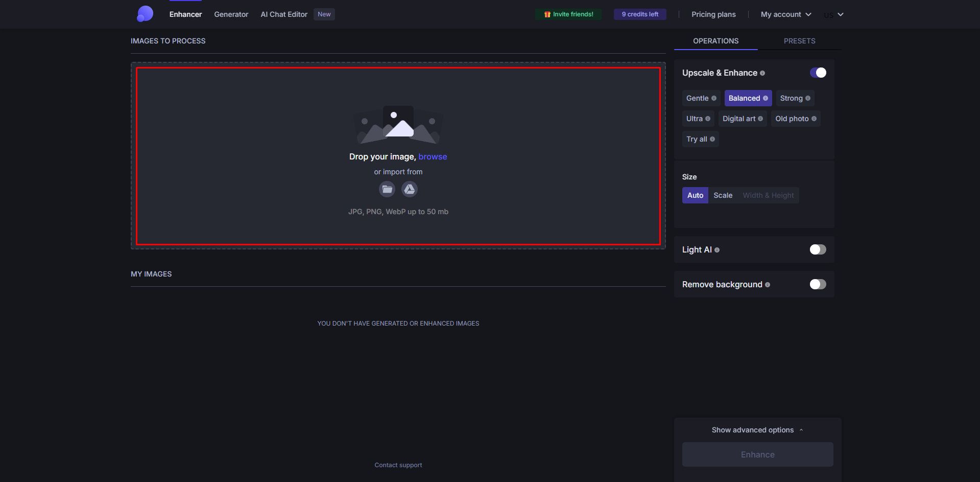Click the gift icon on Invite friends
The height and width of the screenshot is (482, 980).
546,14
